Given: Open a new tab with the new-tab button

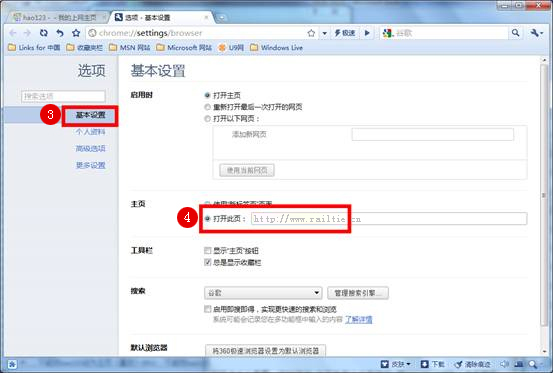Looking at the screenshot, I should click(221, 18).
